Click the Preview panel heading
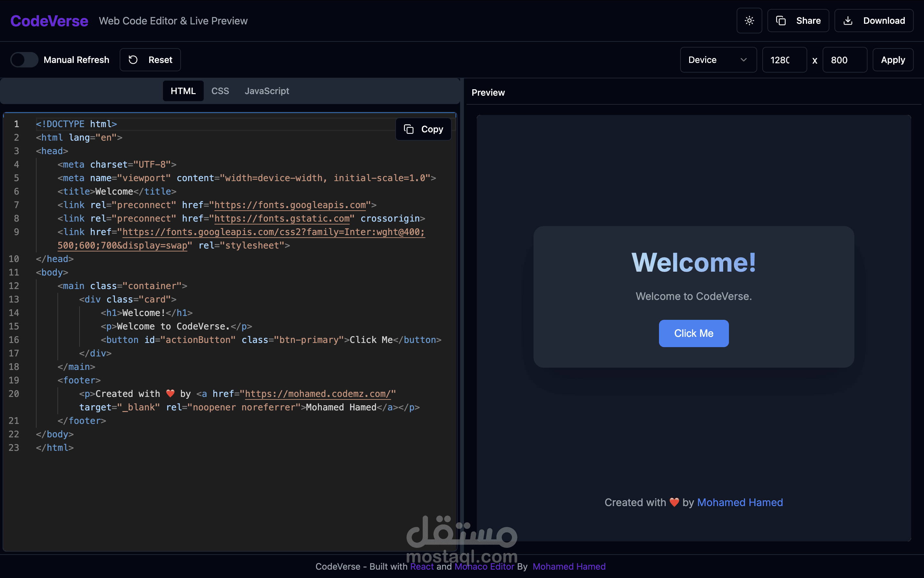Viewport: 924px width, 578px height. coord(488,92)
